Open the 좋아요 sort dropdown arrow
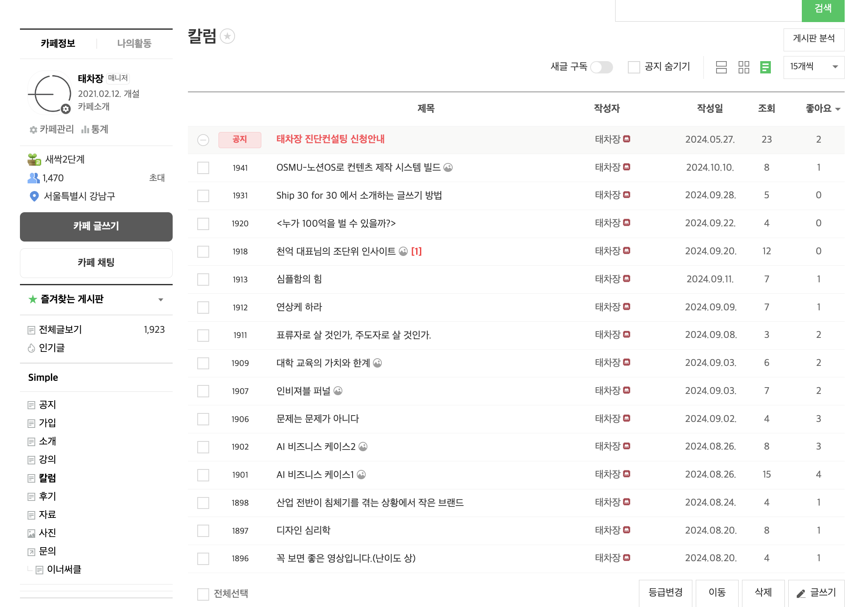The height and width of the screenshot is (607, 868). click(838, 109)
